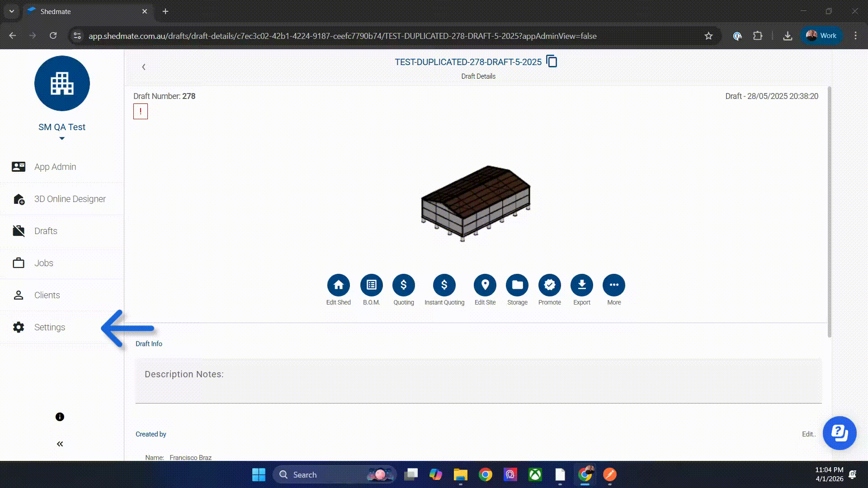Click the Edit Site pin icon
Viewport: 868px width, 488px height.
click(x=485, y=285)
